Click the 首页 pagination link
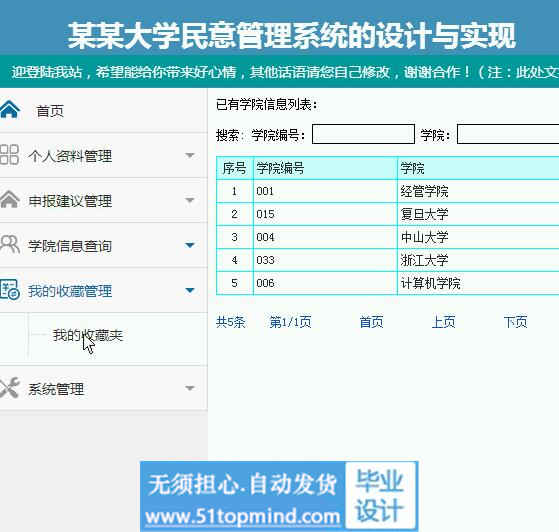 tap(371, 322)
